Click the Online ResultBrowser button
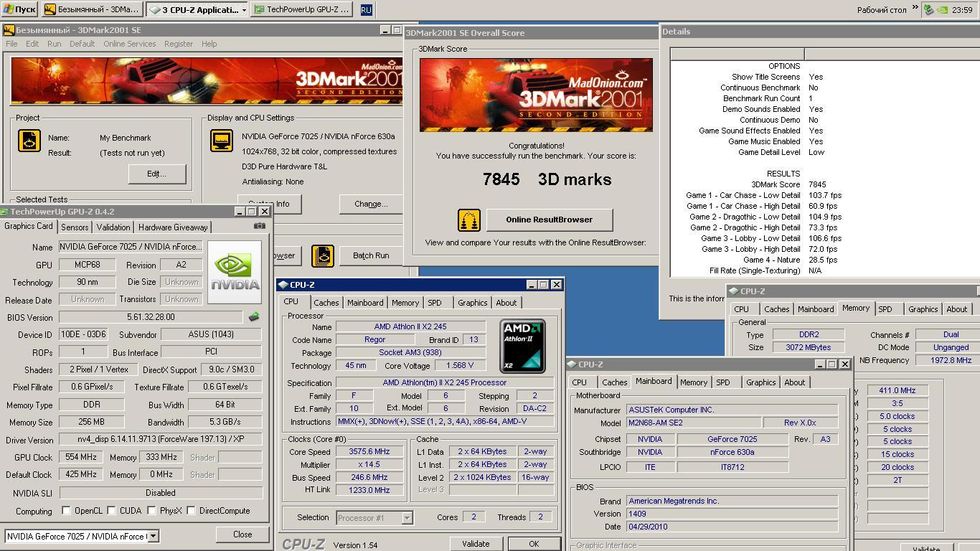Image resolution: width=980 pixels, height=551 pixels. point(550,220)
